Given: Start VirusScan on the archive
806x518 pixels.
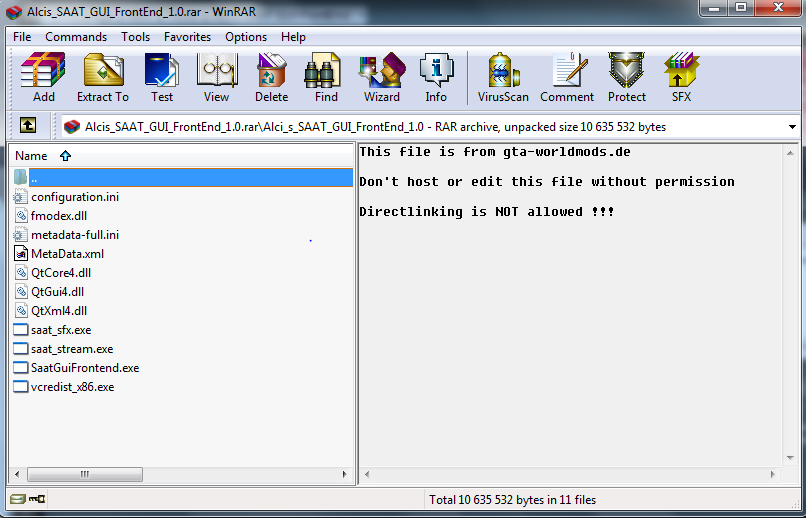Looking at the screenshot, I should click(x=503, y=77).
